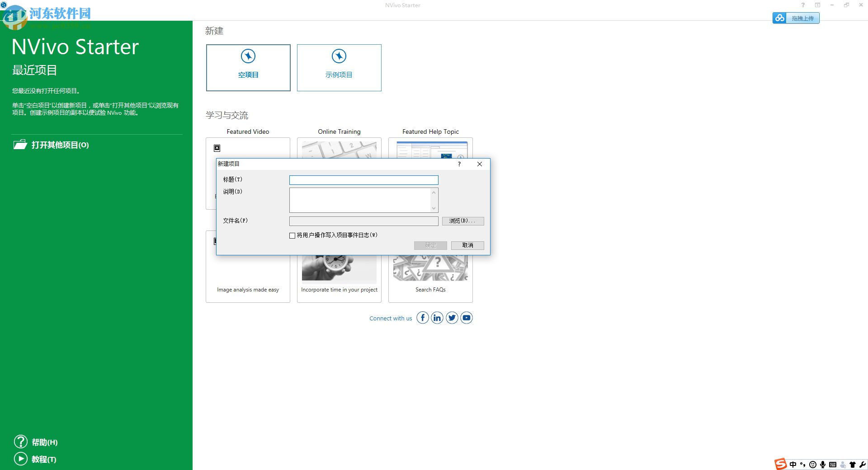This screenshot has height=470, width=868.
Task: Click the Twitter bird icon
Action: (452, 318)
